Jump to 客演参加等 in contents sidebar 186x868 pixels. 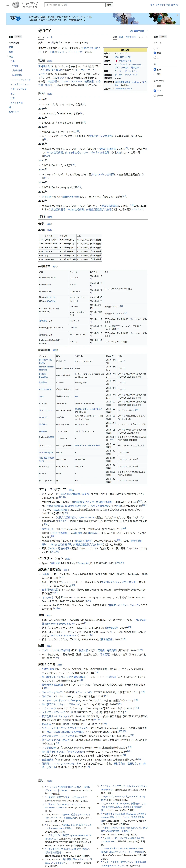17,75
